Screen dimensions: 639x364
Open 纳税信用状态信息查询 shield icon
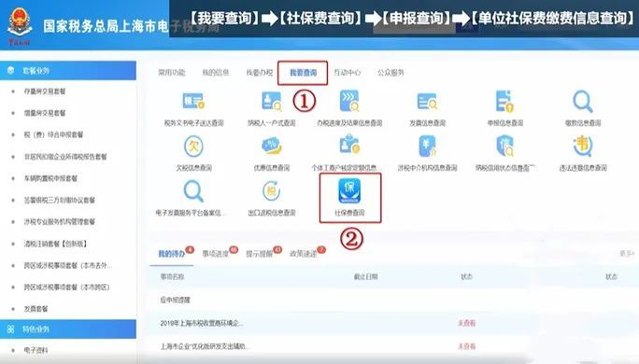504,147
